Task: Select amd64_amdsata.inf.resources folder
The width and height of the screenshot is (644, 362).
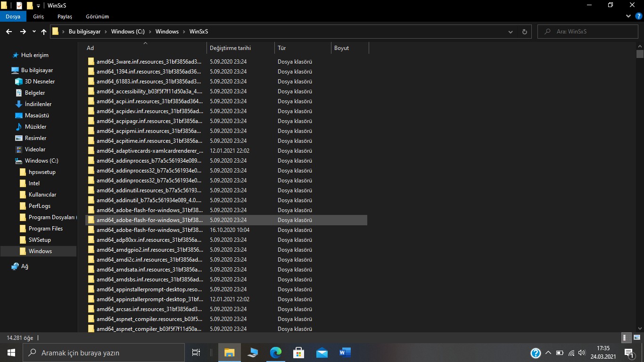Action: click(x=226, y=270)
